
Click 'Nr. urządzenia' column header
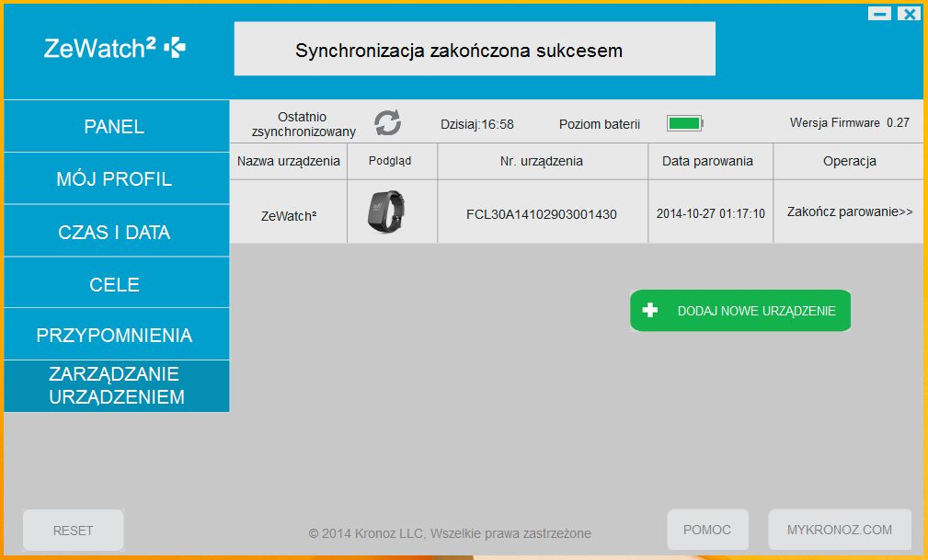point(542,161)
